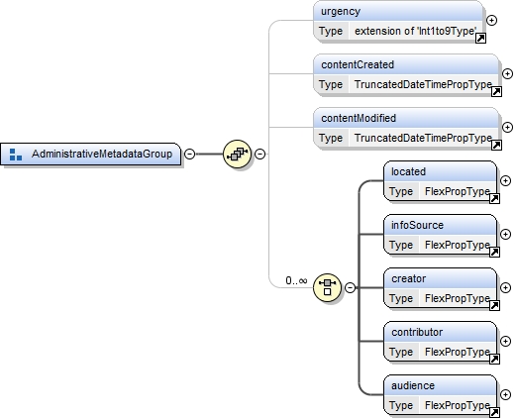Viewport: 515px width, 420px height.
Task: Select the choice compositor icon
Action: pos(327,287)
